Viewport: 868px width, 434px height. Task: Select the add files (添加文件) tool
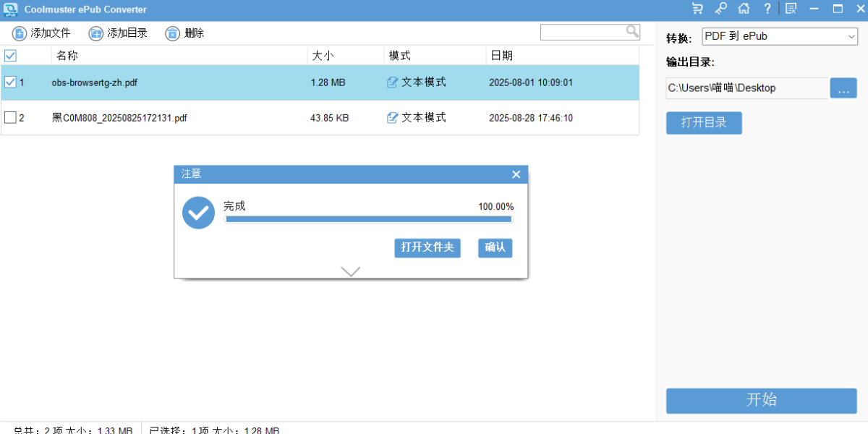point(41,33)
